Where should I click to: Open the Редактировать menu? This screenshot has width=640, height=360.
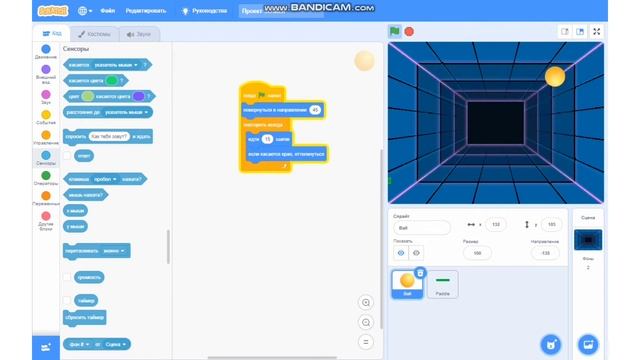coord(146,11)
